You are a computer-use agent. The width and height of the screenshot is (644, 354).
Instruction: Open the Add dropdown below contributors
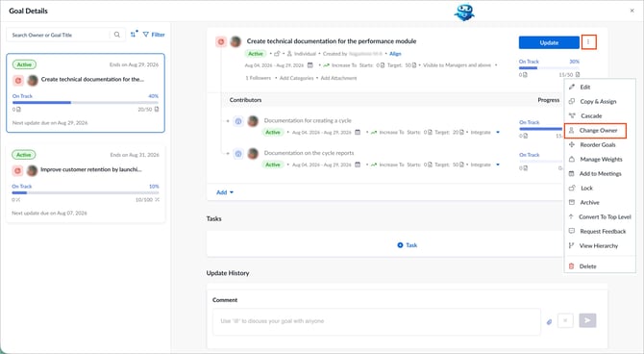pyautogui.click(x=225, y=192)
